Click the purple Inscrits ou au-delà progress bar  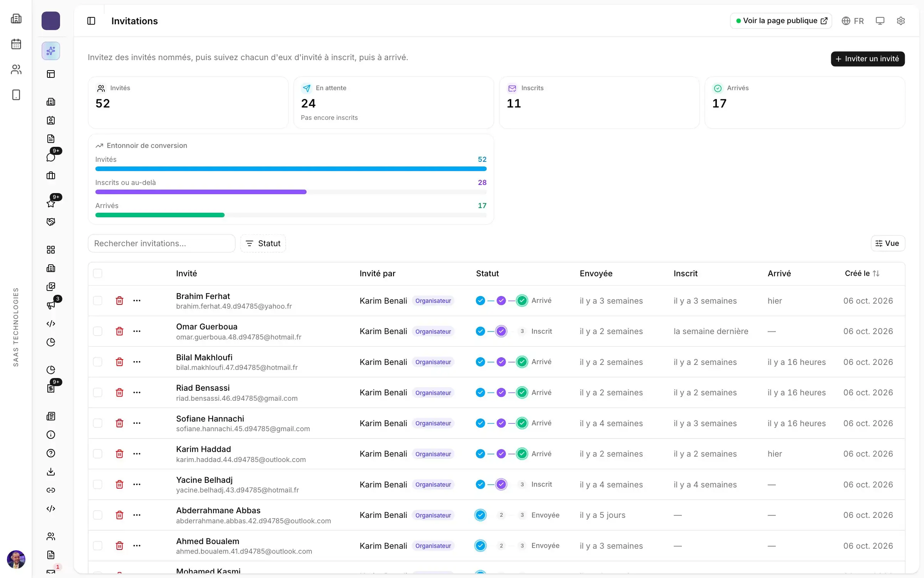point(201,192)
